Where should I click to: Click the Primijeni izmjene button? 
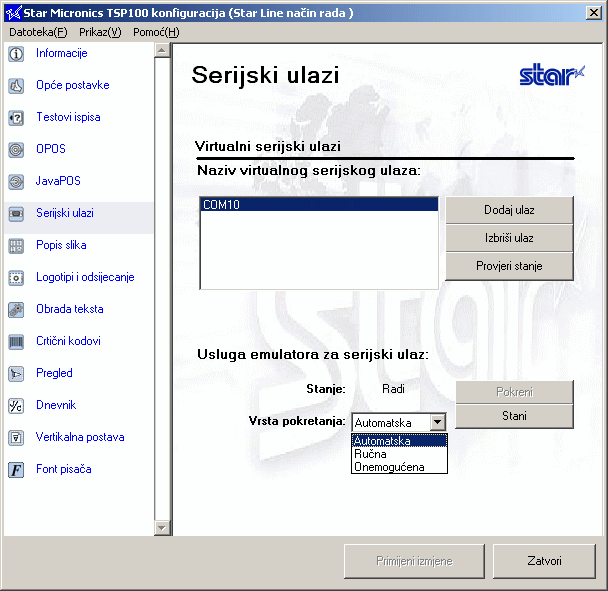(x=414, y=561)
